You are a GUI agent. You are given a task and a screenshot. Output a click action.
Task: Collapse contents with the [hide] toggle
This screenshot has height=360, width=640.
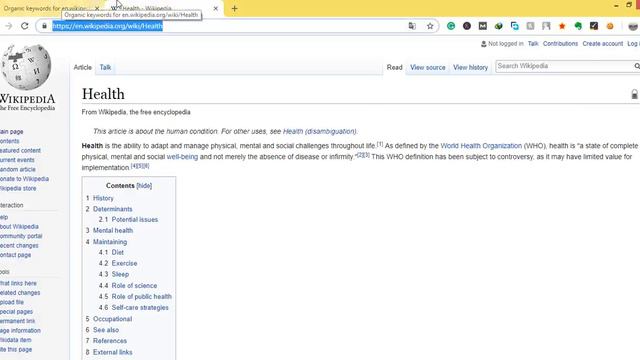click(144, 186)
